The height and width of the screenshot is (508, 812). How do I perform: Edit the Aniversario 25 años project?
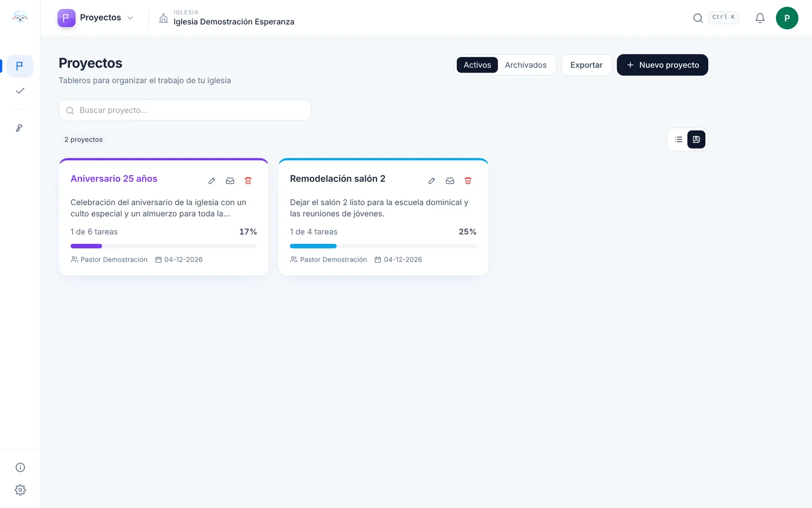(212, 181)
